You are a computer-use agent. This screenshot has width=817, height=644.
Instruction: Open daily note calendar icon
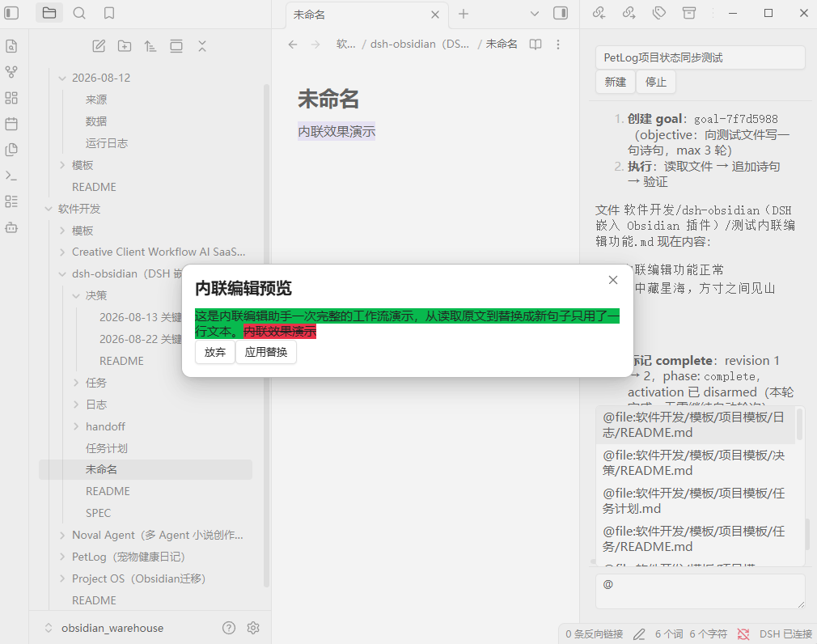pos(11,124)
